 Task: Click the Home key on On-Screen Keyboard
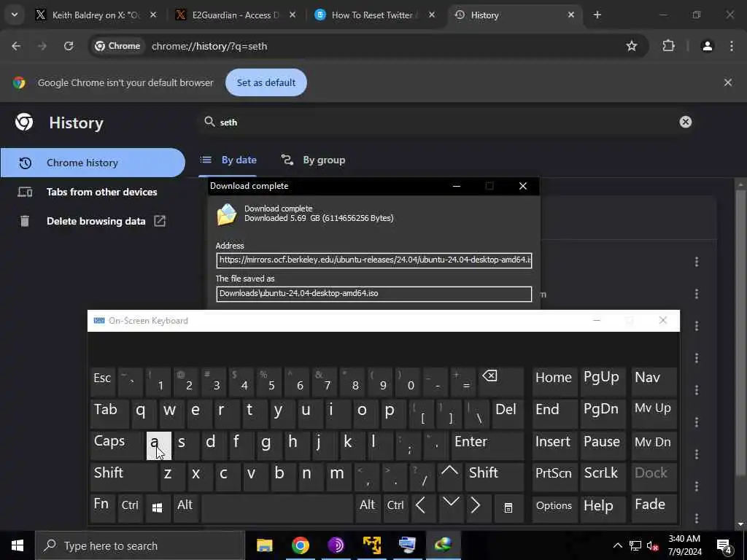554,381
